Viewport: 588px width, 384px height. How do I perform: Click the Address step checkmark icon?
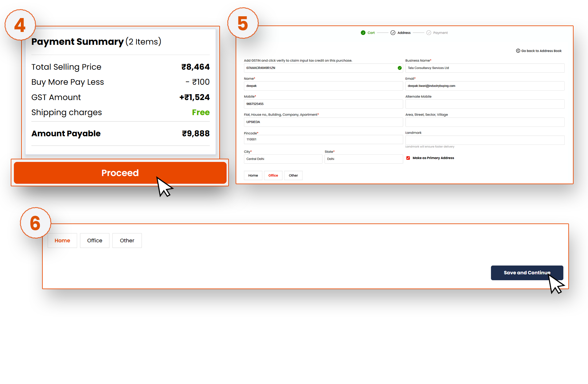(393, 33)
